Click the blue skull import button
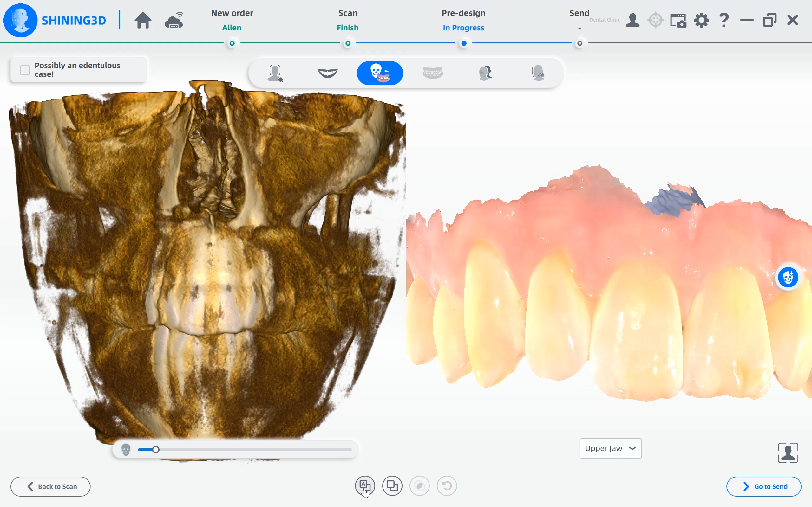 point(788,277)
